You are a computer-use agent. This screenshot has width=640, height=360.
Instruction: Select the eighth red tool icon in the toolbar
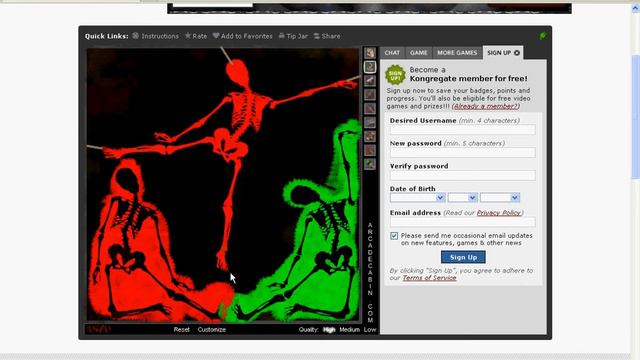(x=370, y=150)
